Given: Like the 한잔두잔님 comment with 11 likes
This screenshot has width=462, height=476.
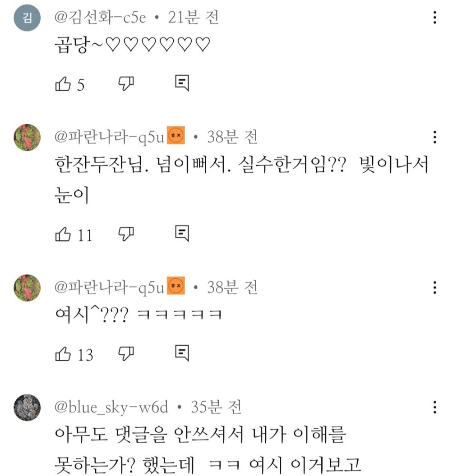Looking at the screenshot, I should pos(63,234).
